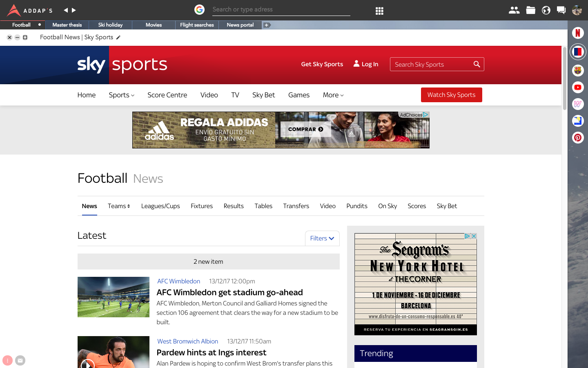588x368 pixels.
Task: Open the user profile avatar
Action: coord(577,10)
